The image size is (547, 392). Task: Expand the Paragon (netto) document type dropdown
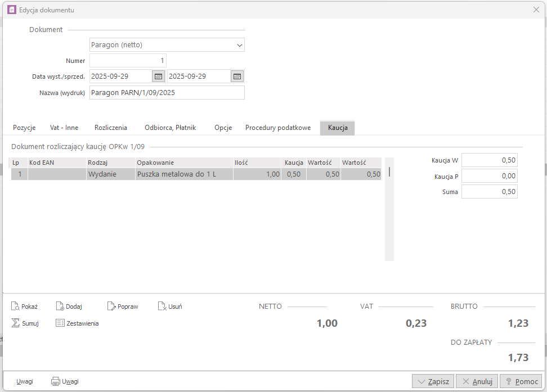click(239, 45)
